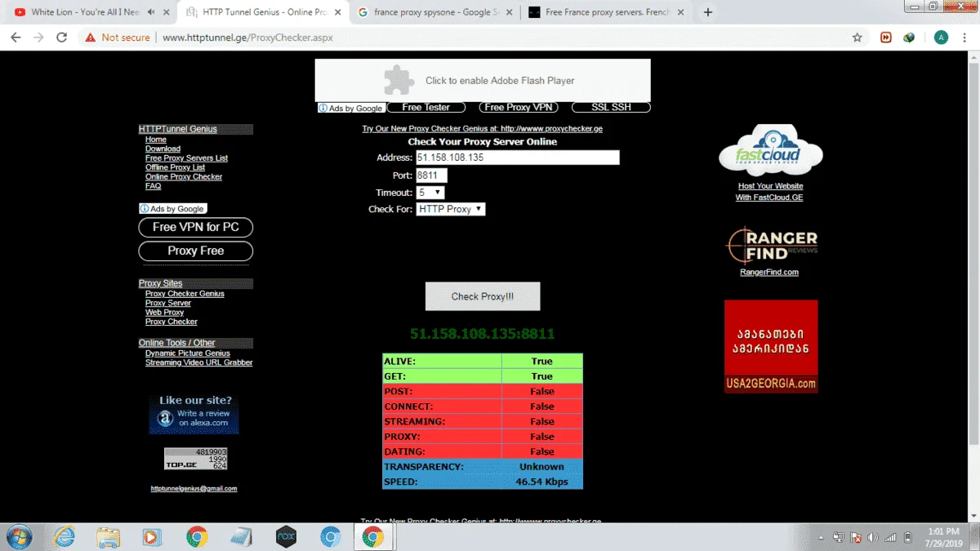Open the Proxy Server link

click(x=168, y=303)
